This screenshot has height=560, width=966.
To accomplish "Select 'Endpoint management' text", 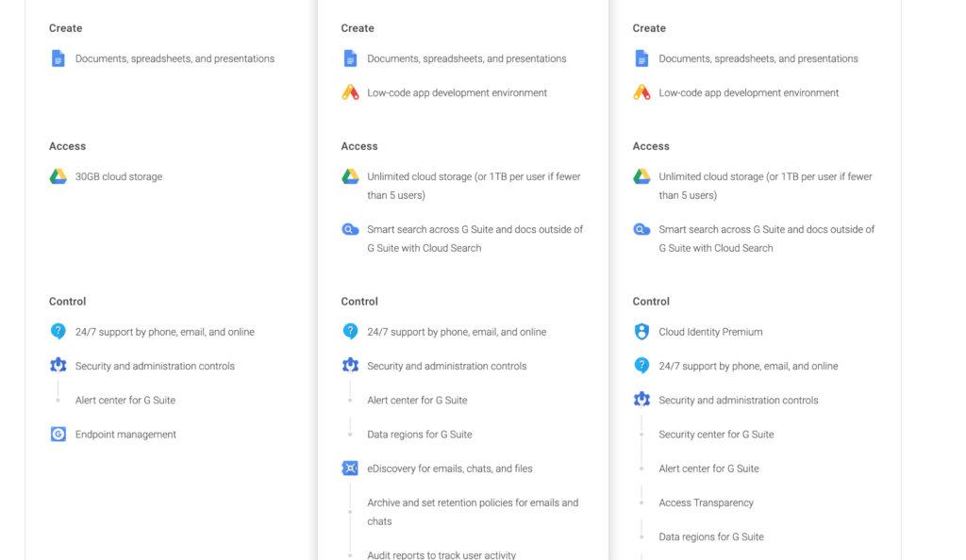I will 125,435.
